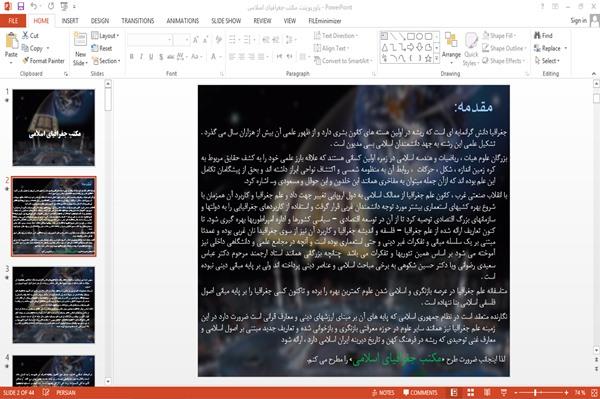Collapse the ribbon with the chevron arrow
Image resolution: width=600 pixels, height=399 pixels.
tap(594, 73)
